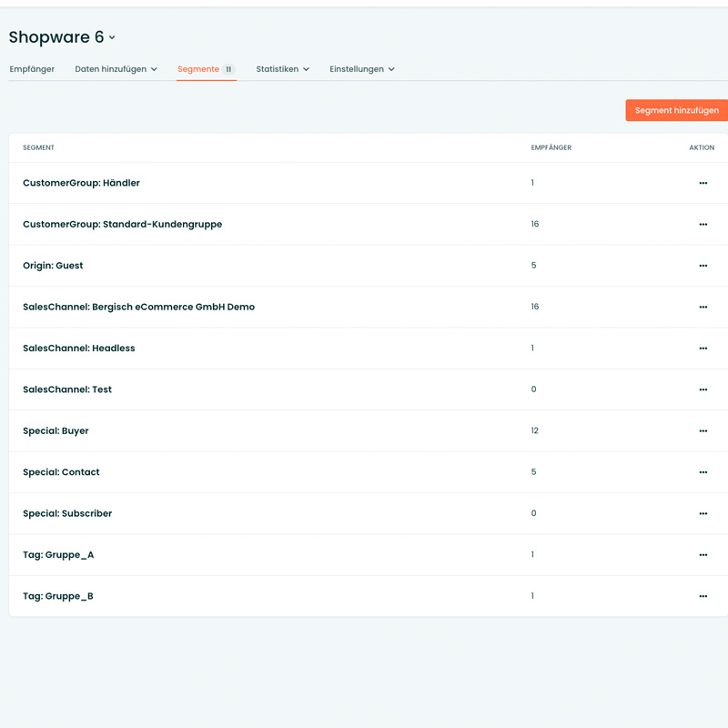Open three-dot menu for CustomerGroup: Standard-Kundengruppe

[703, 224]
